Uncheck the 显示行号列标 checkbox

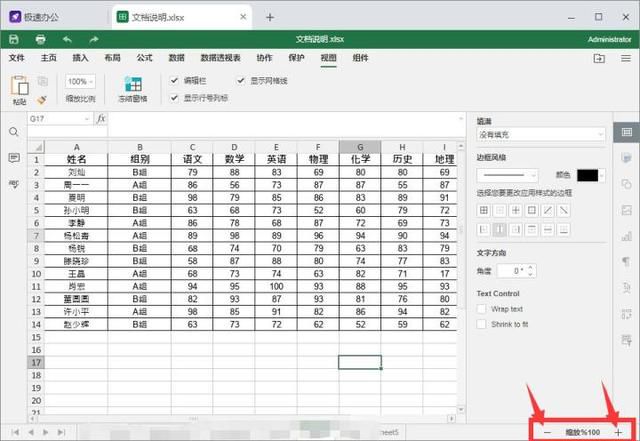point(174,98)
